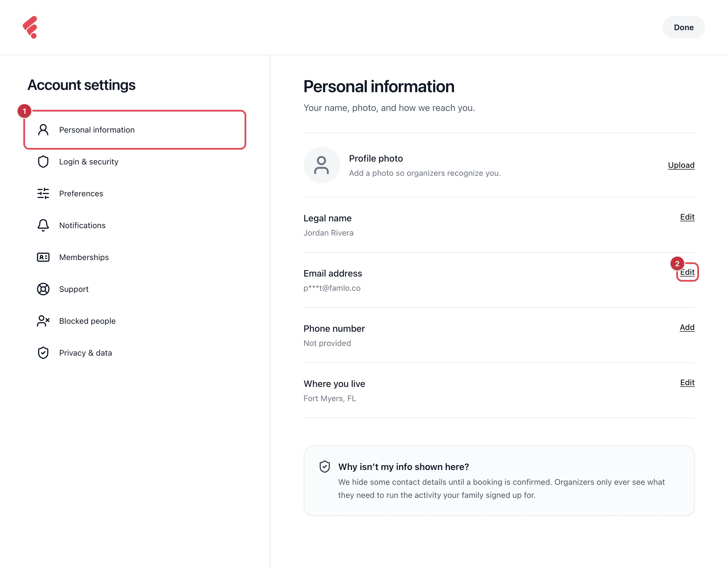Click the Personal information person icon
Screen dimensions: 728x569
43,130
